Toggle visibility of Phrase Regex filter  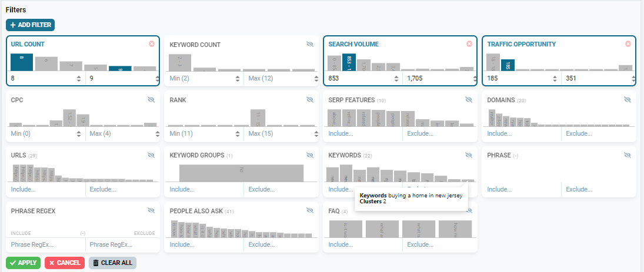click(x=151, y=210)
